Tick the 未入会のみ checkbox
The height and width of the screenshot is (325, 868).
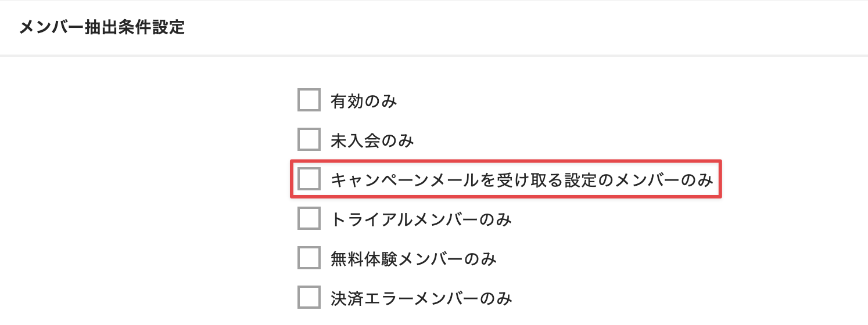pos(309,140)
